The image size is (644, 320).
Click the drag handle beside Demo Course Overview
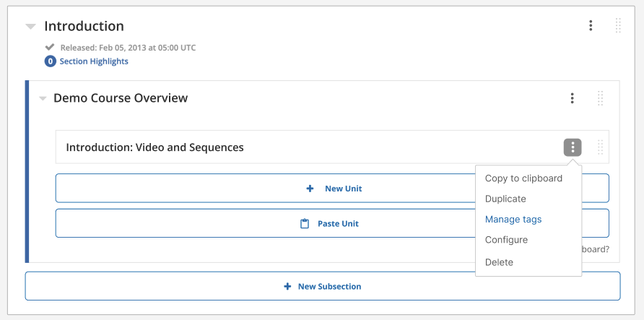coord(600,98)
